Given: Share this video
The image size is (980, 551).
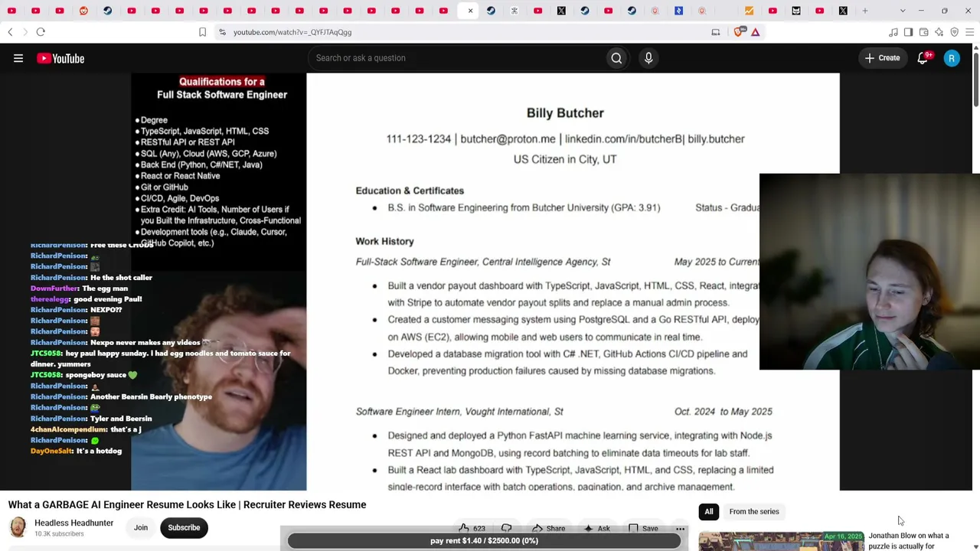Looking at the screenshot, I should coord(548,528).
